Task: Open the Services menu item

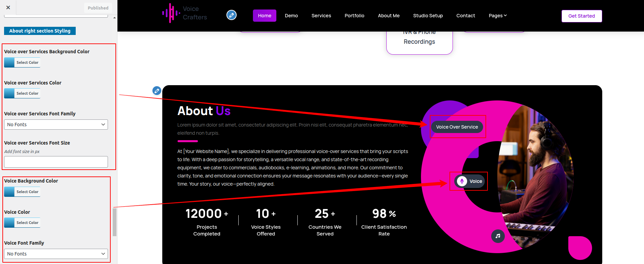Action: click(x=321, y=16)
